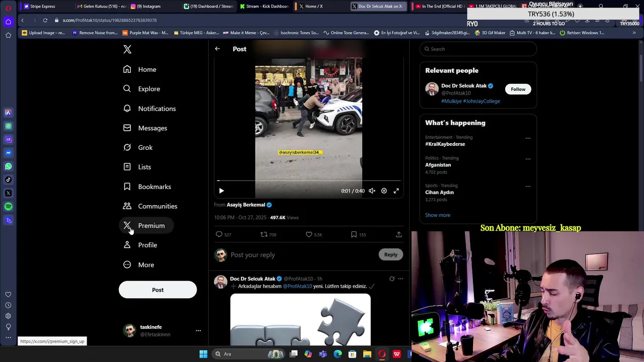This screenshot has width=644, height=362.
Task: Open Explore in X sidebar
Action: tap(142, 89)
